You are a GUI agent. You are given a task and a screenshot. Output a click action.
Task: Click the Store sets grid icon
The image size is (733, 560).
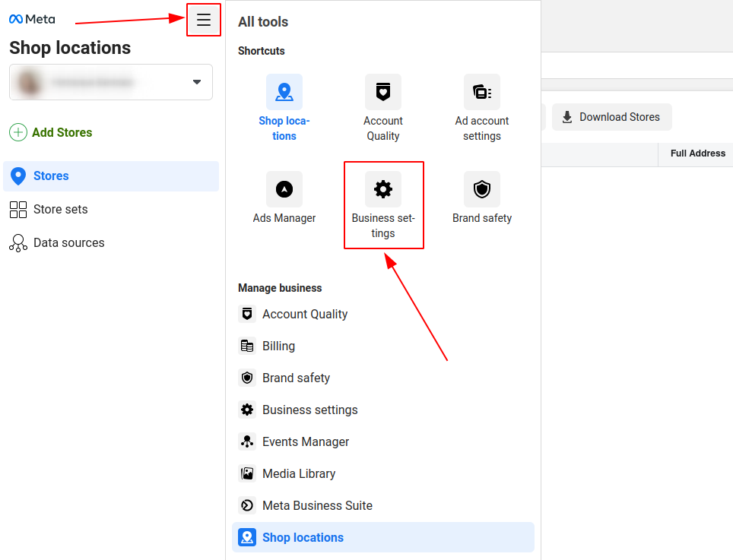pos(18,210)
